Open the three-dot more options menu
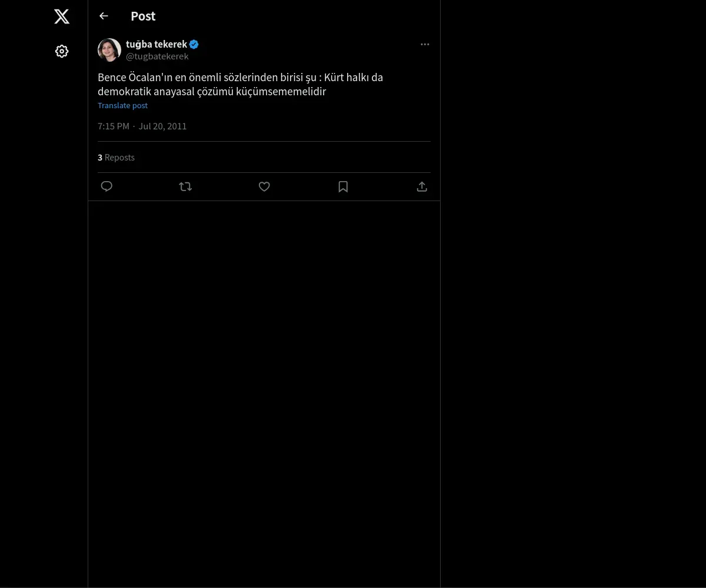 pos(425,45)
